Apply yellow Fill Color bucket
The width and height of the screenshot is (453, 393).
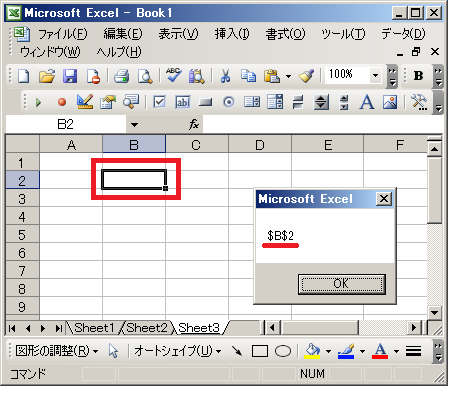[x=312, y=351]
